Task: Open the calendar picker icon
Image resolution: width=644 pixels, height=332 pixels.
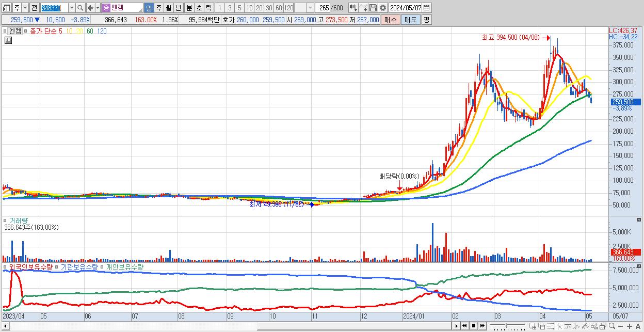Action: (x=427, y=8)
